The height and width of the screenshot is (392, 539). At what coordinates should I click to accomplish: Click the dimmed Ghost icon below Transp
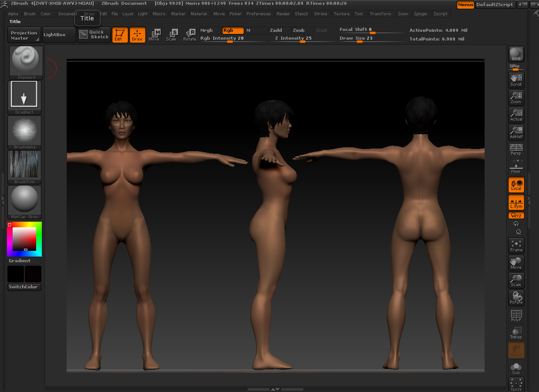pos(516,350)
